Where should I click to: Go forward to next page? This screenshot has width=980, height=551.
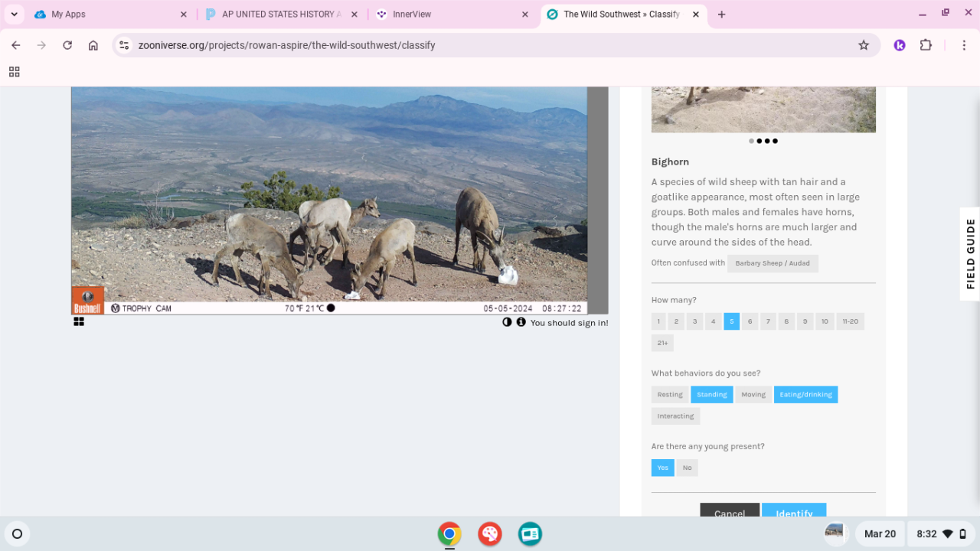pos(41,45)
